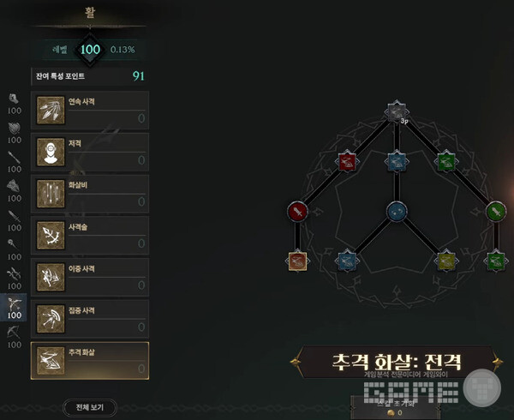Activate the green square node in upper row

tap(446, 162)
